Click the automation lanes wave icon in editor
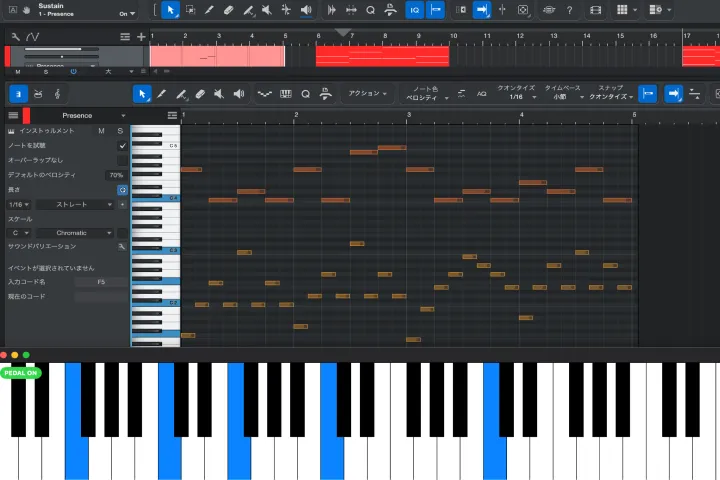 264,94
